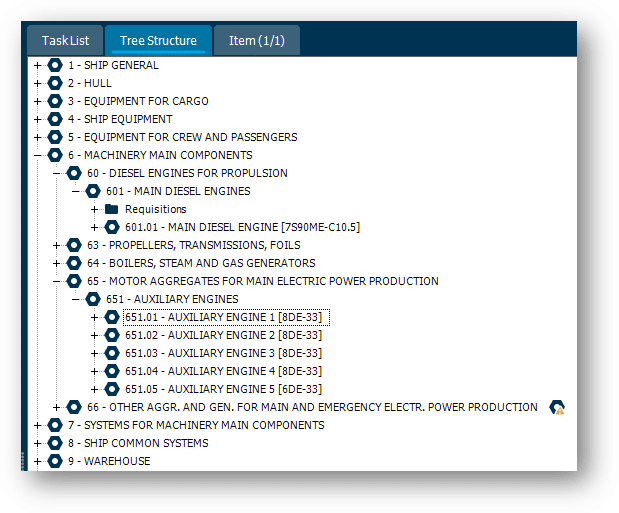Click hex nut icon of SHIP COMMON SYSTEMS
The width and height of the screenshot is (619, 513).
(55, 443)
